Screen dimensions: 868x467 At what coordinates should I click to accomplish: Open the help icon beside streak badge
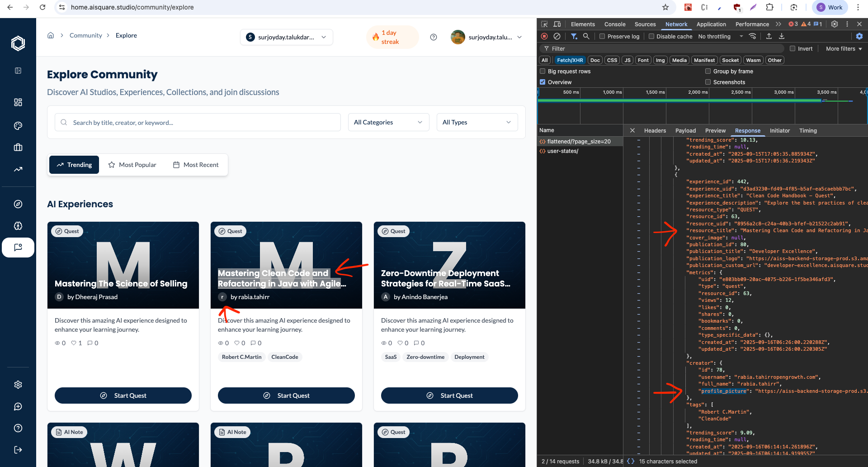click(x=434, y=37)
